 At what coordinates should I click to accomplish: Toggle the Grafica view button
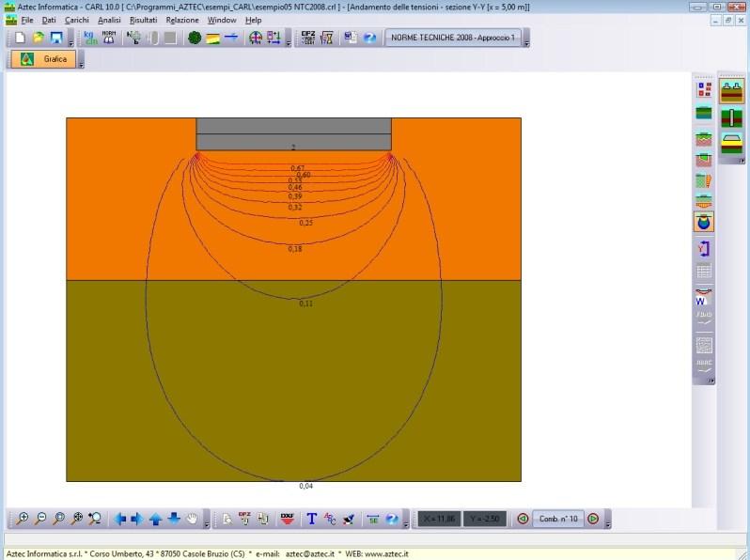tap(43, 60)
